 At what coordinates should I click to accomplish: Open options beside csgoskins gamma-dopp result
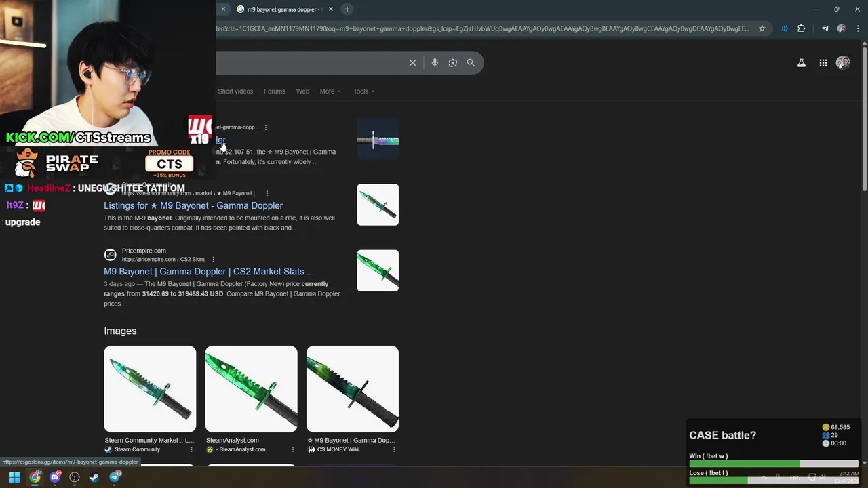click(x=266, y=127)
